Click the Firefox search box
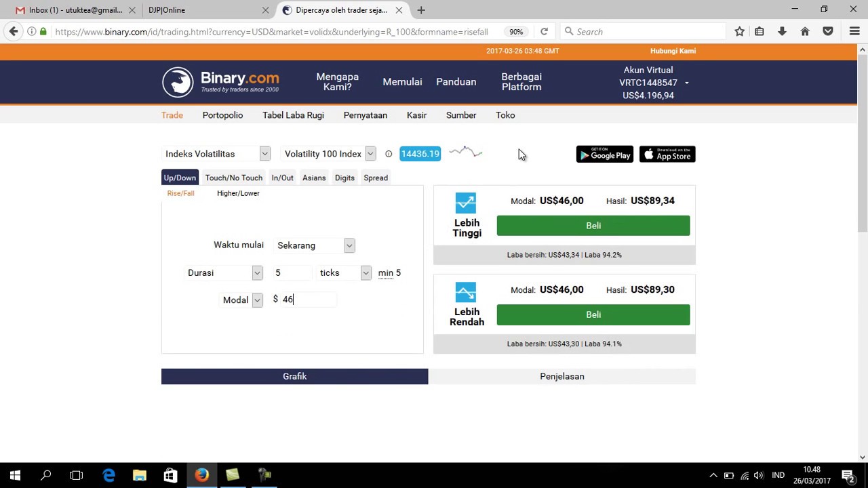Image resolution: width=868 pixels, height=488 pixels. coord(644,31)
